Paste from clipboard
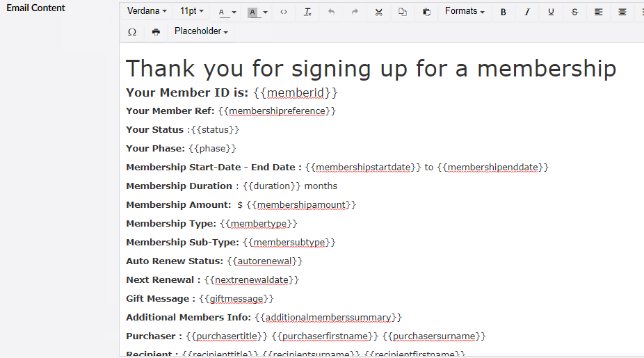The image size is (644, 358). 426,12
